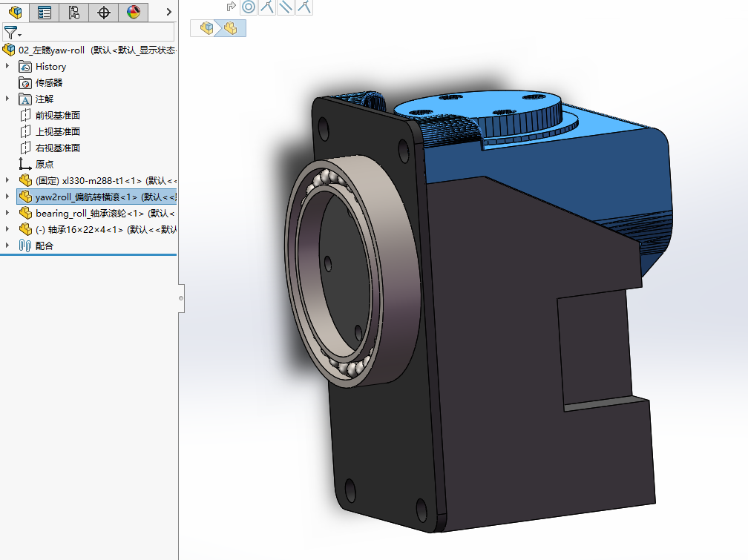Select the 传感器 sensors folder
Screen dimensions: 748x560
coord(49,82)
